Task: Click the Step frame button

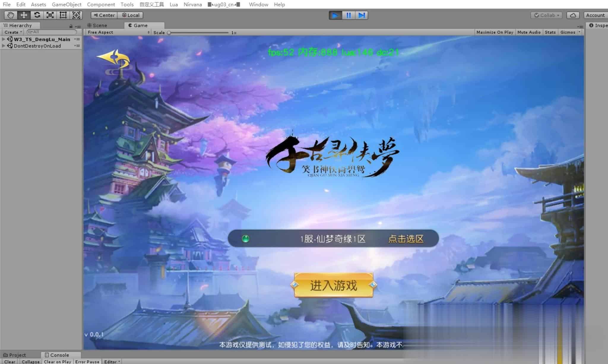Action: (x=362, y=15)
